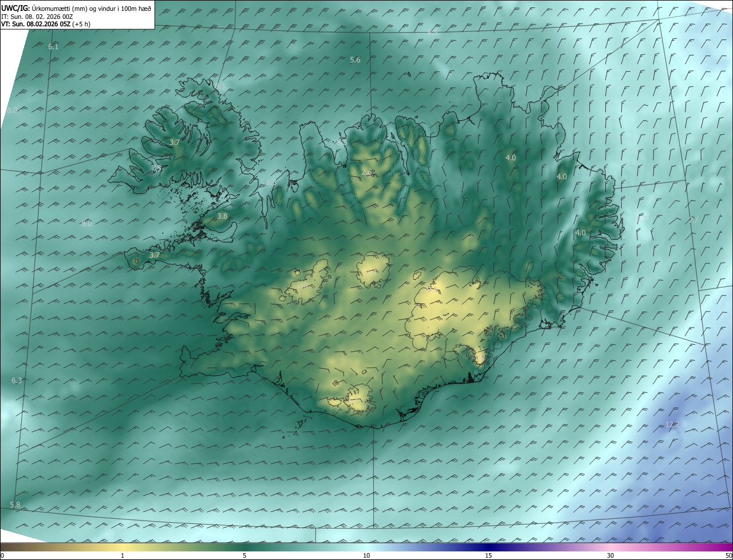Click the 6.1 value label on the map
Image resolution: width=733 pixels, height=560 pixels.
click(53, 47)
